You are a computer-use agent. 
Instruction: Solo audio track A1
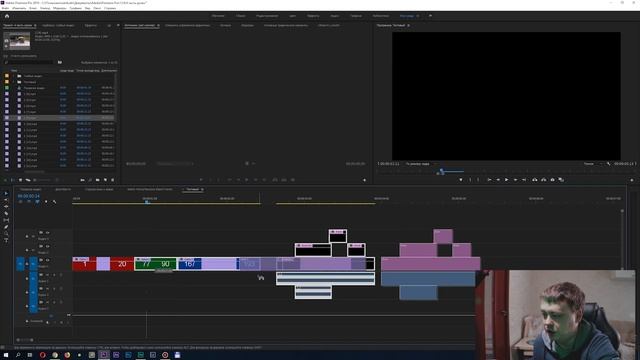tap(54, 275)
